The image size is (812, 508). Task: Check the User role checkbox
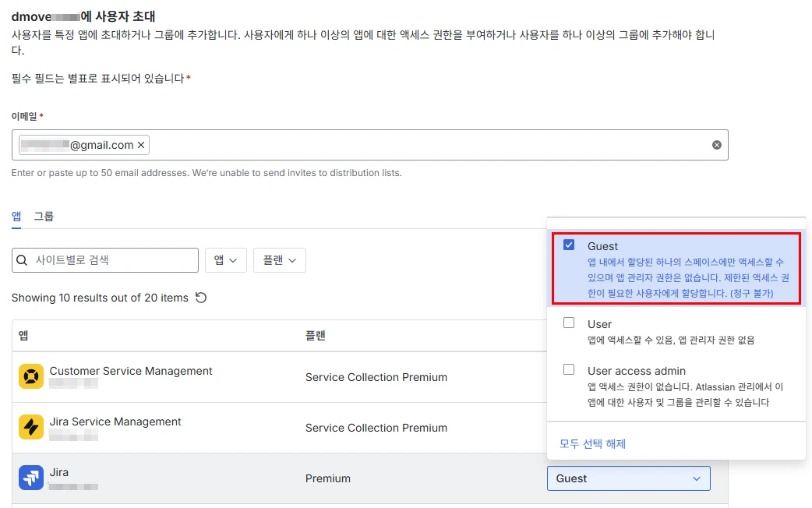(x=569, y=323)
